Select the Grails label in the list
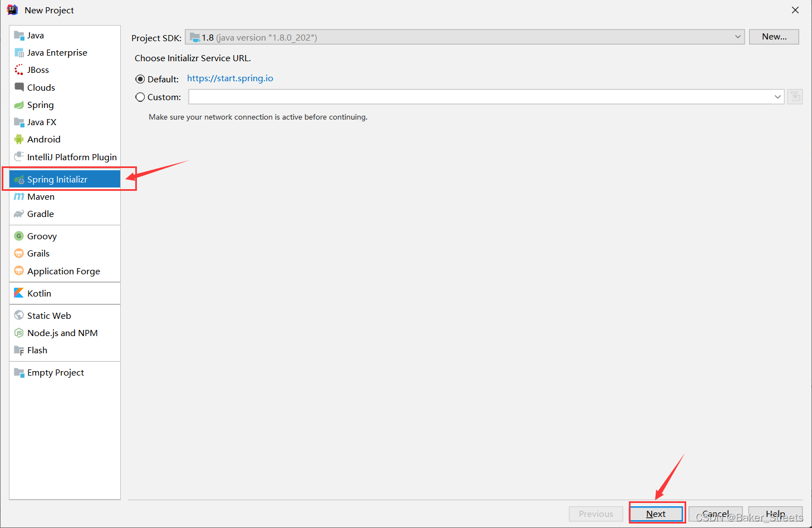This screenshot has width=812, height=528. (x=38, y=254)
